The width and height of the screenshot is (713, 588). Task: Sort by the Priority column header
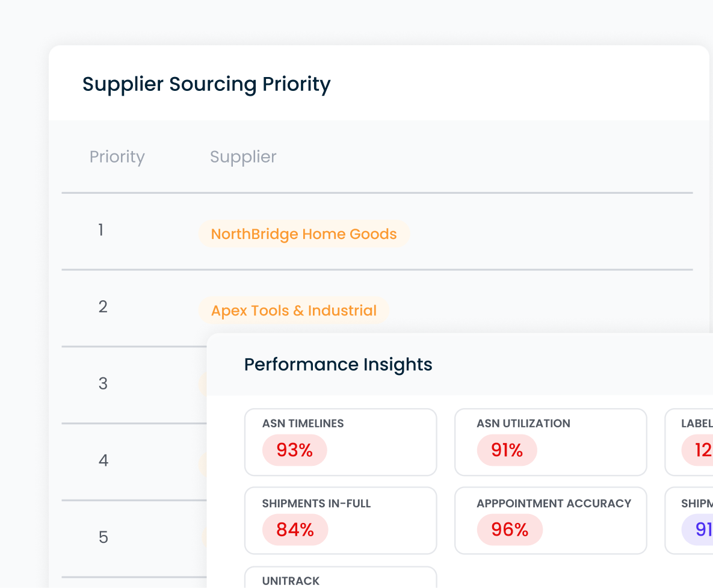tap(117, 157)
